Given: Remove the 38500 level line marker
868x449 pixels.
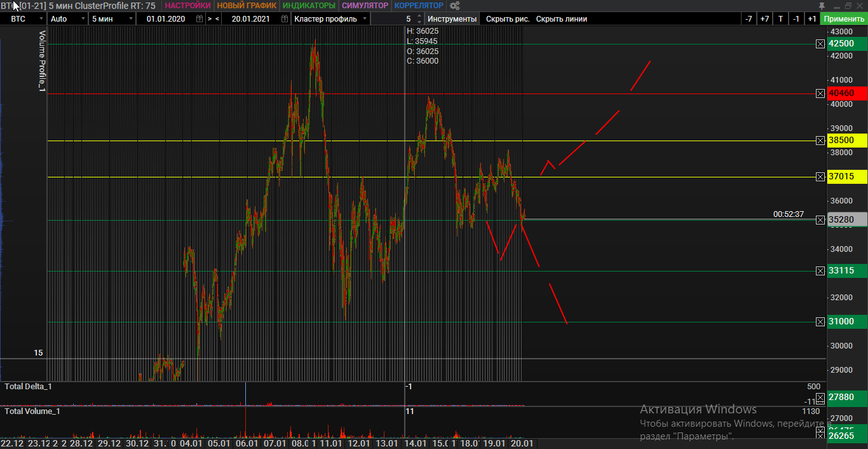Looking at the screenshot, I should (x=820, y=141).
